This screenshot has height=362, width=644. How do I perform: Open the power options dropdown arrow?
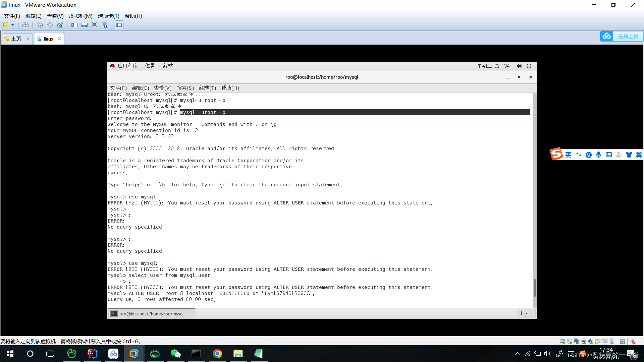click(13, 25)
